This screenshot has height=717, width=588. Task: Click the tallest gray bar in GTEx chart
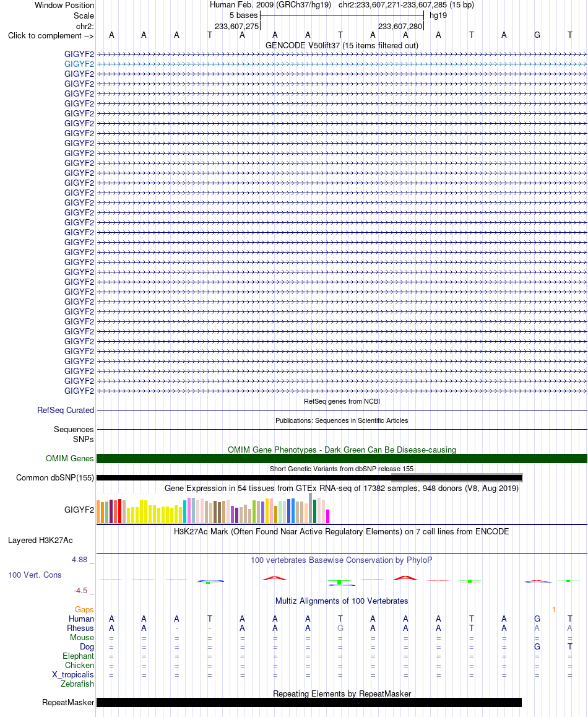pos(311,508)
